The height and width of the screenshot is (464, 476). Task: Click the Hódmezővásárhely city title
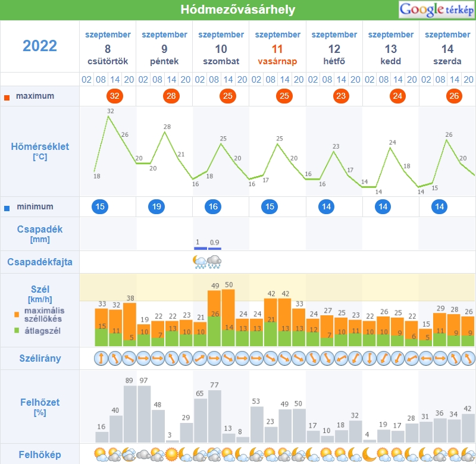tap(238, 10)
